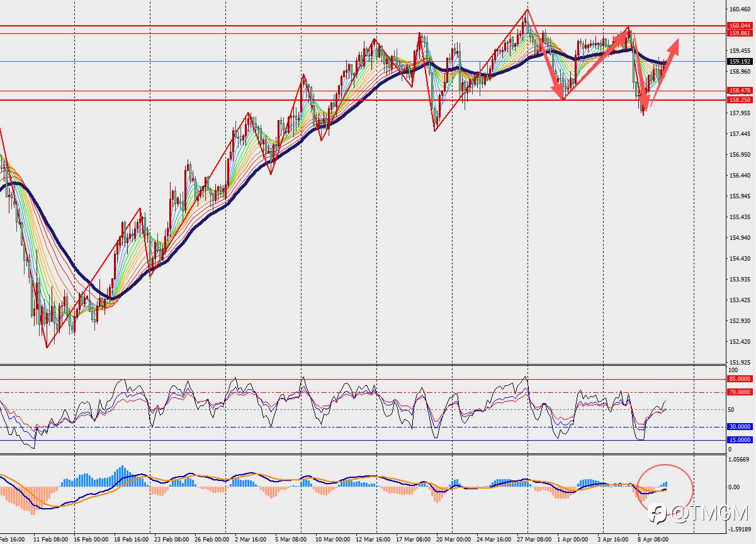Select the 26 Feb 00:00 time label
The height and width of the screenshot is (544, 756).
(212, 540)
